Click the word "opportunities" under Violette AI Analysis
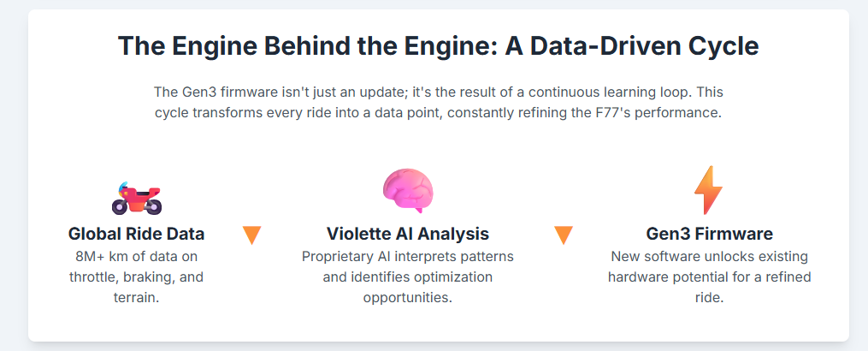Viewport: 868px width, 351px height. tap(406, 298)
